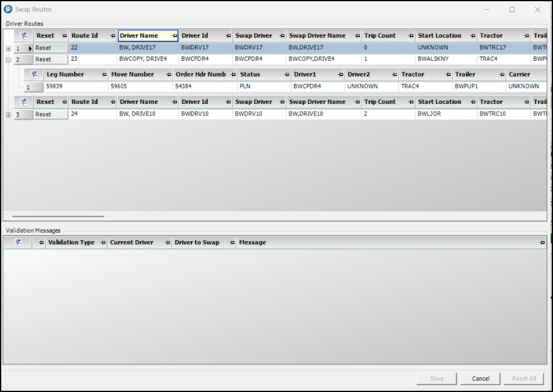553x392 pixels.
Task: Click Swap Driver Name cell BWCOPY,DRIVE4
Action: point(324,59)
